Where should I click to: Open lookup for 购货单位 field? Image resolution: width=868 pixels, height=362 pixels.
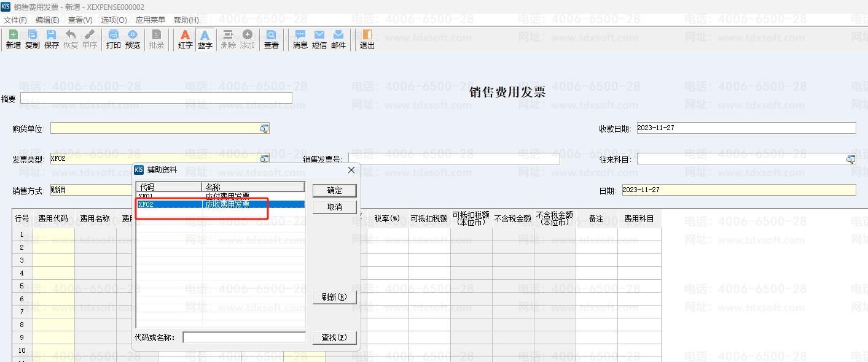(x=264, y=128)
